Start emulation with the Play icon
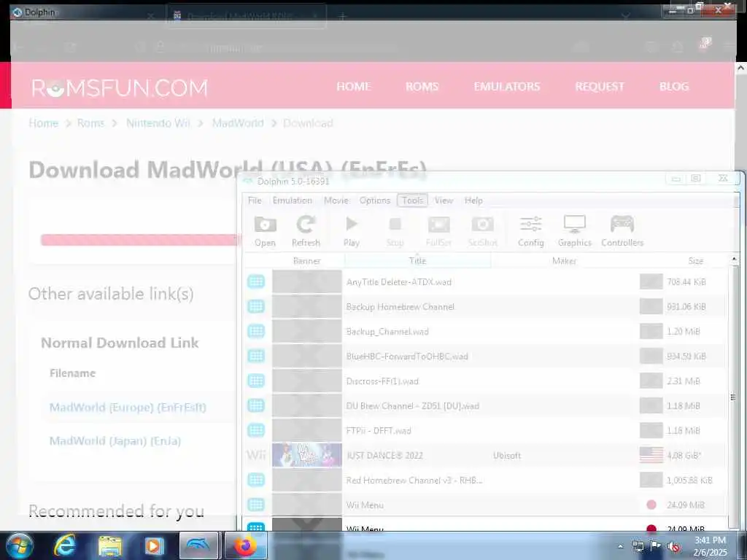Viewport: 747px width, 560px height. click(x=352, y=231)
